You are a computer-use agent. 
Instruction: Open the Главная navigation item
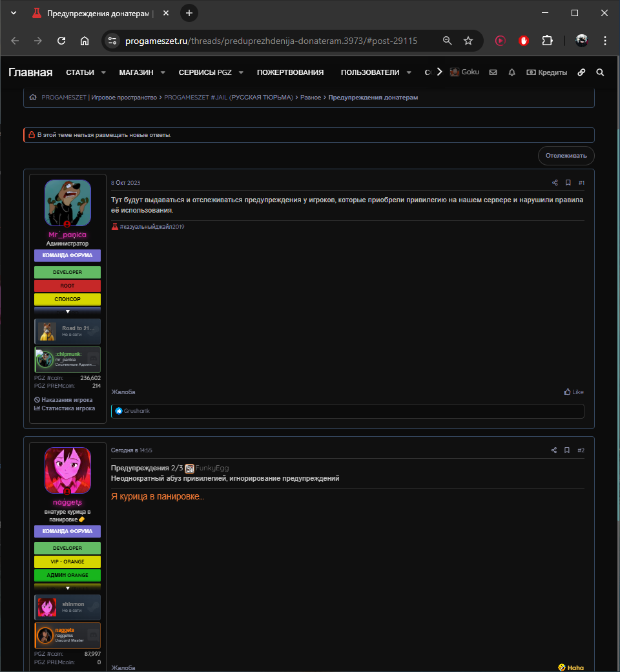coord(30,72)
